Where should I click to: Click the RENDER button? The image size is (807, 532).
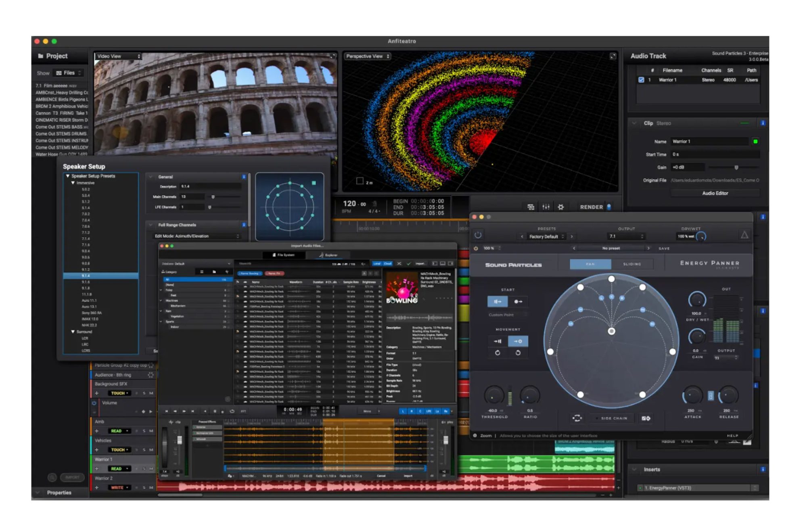591,207
